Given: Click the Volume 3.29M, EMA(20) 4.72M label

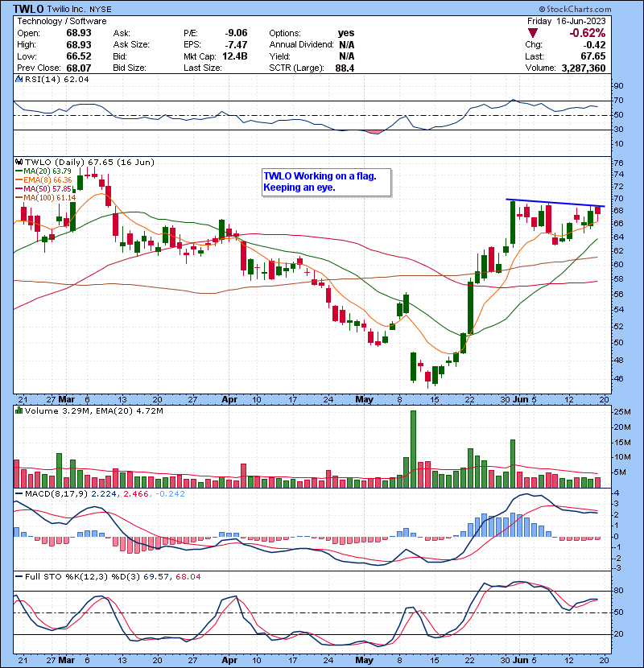Looking at the screenshot, I should (x=93, y=410).
